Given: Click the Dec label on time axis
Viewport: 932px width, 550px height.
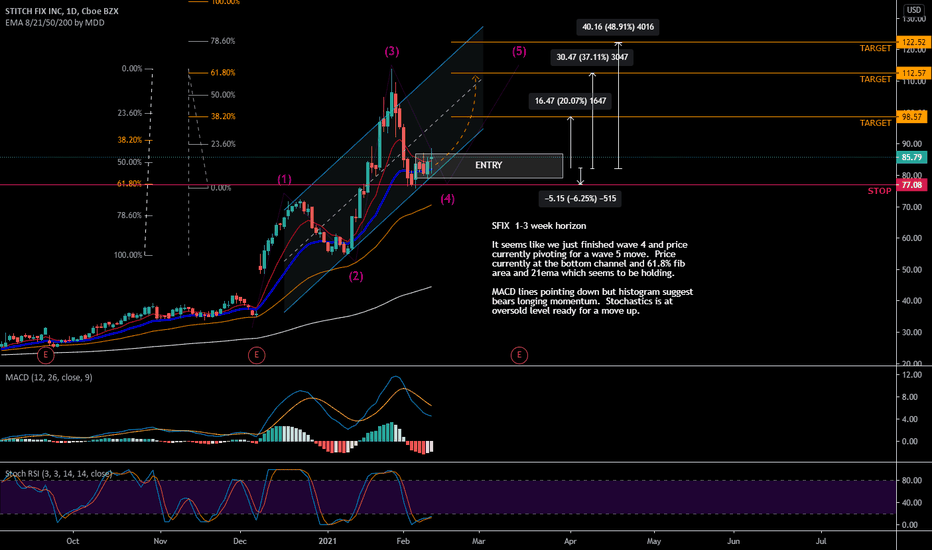Looking at the screenshot, I should (x=240, y=541).
